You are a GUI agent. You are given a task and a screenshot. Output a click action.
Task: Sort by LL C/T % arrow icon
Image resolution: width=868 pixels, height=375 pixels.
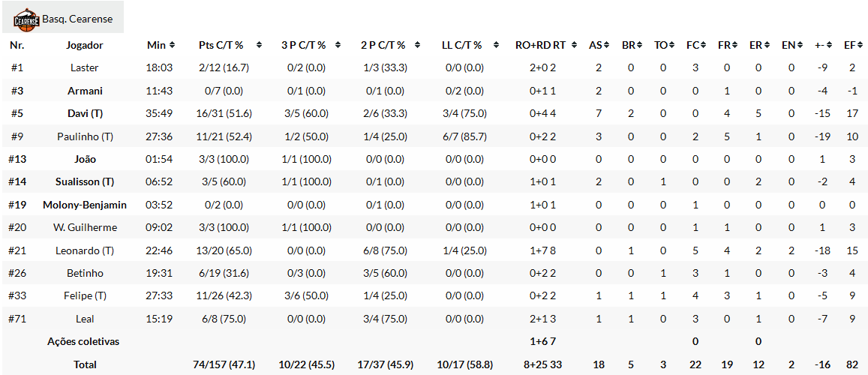[x=497, y=45]
